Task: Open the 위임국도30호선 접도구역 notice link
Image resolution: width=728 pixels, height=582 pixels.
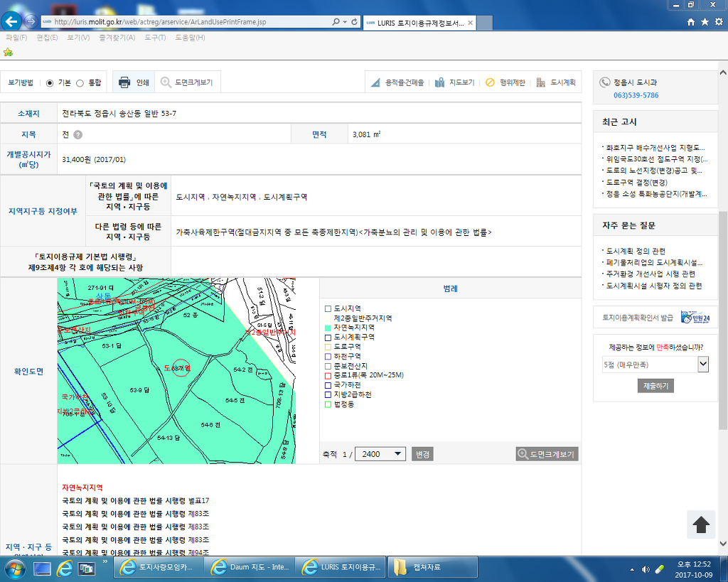Action: (x=656, y=159)
